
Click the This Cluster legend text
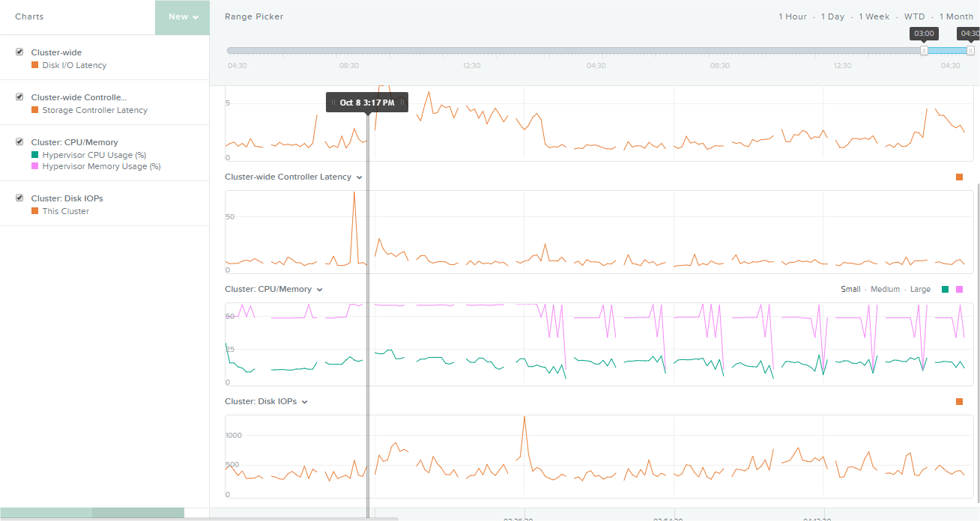[x=66, y=211]
